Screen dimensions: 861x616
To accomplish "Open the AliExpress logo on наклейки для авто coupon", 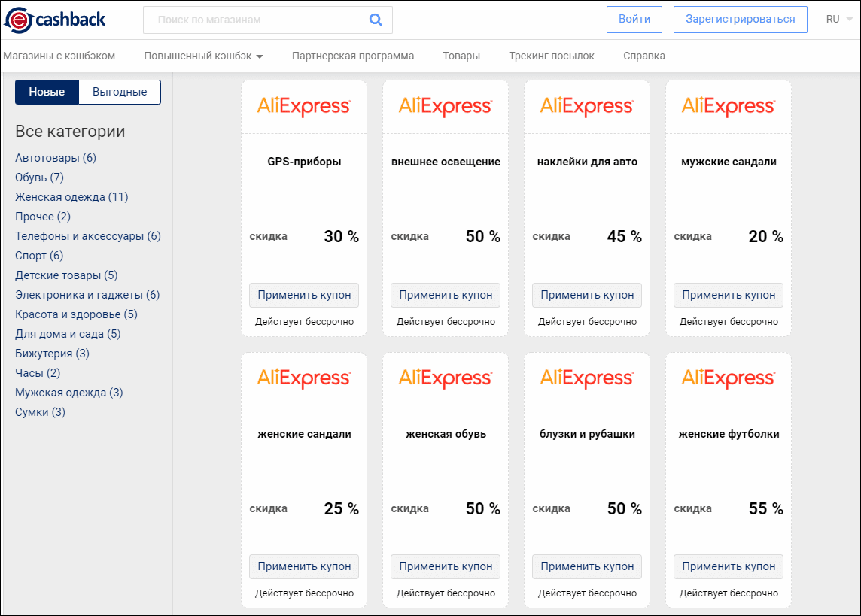I will 587,106.
